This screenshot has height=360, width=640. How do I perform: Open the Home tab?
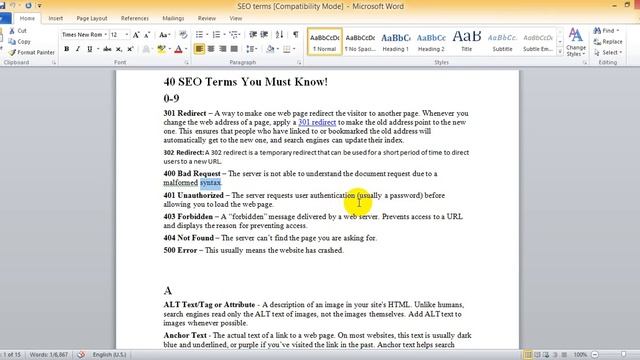(x=27, y=18)
